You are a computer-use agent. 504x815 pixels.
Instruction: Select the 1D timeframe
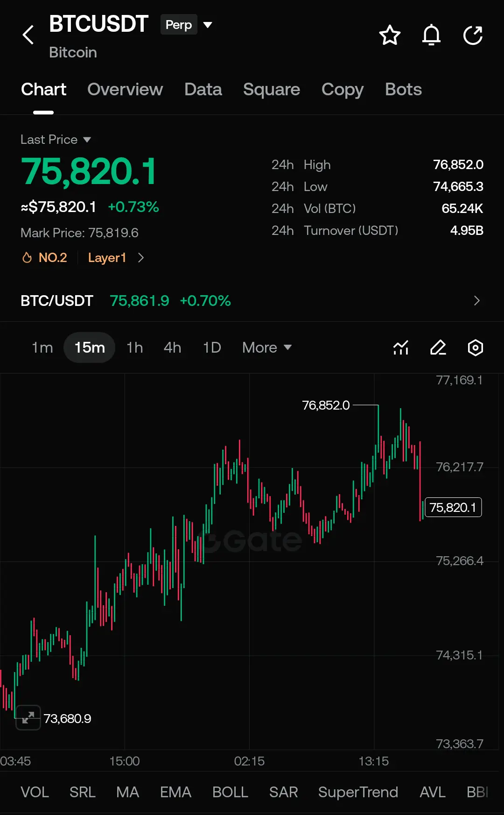tap(212, 347)
